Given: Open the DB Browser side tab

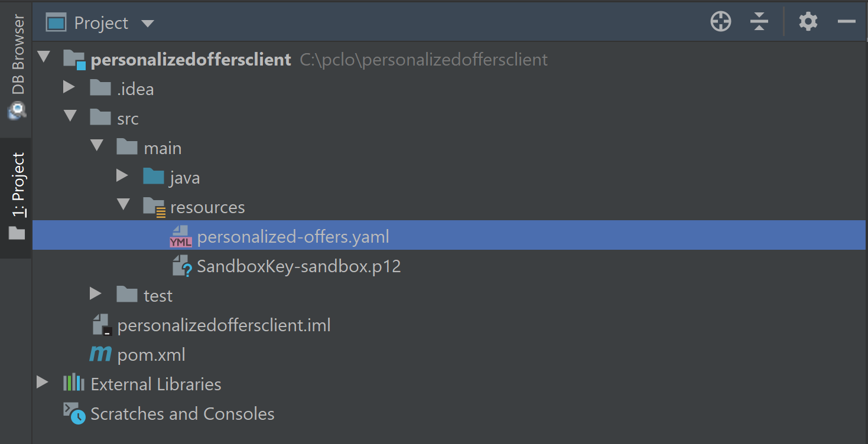Looking at the screenshot, I should coord(18,65).
